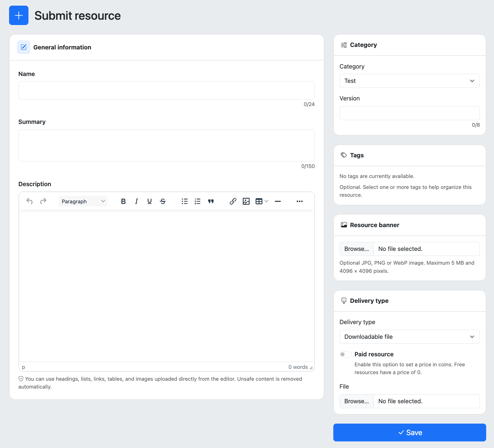494x448 pixels.
Task: Open the Category dropdown showing Test
Action: (x=410, y=81)
